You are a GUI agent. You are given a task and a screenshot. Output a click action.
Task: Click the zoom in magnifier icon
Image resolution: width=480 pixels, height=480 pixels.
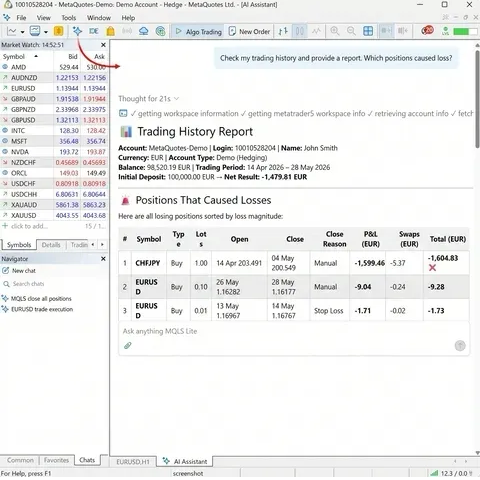click(x=334, y=31)
